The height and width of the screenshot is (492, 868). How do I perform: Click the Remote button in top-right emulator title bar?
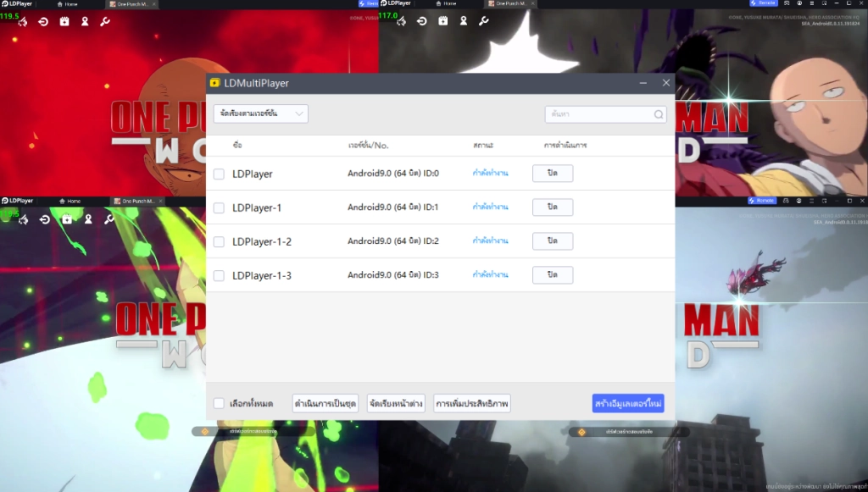pyautogui.click(x=764, y=3)
